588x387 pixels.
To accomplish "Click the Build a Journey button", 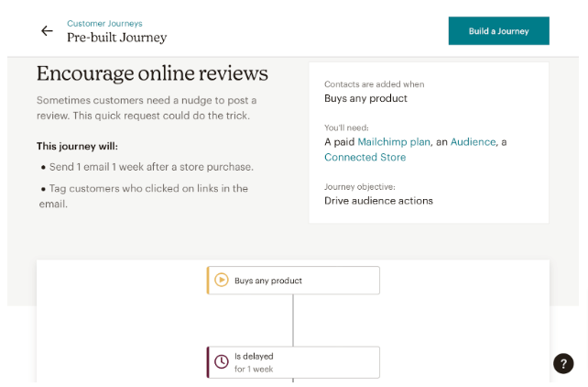I will [x=499, y=31].
